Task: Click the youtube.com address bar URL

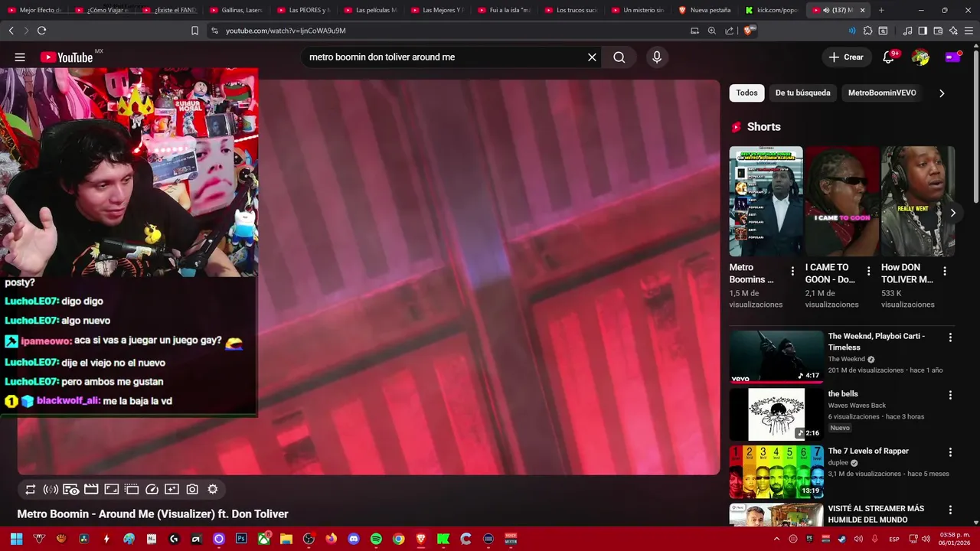Action: tap(286, 31)
